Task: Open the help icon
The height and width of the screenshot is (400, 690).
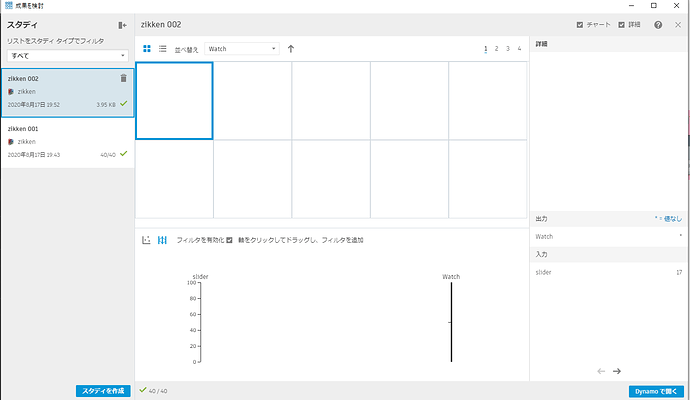Action: coord(658,25)
